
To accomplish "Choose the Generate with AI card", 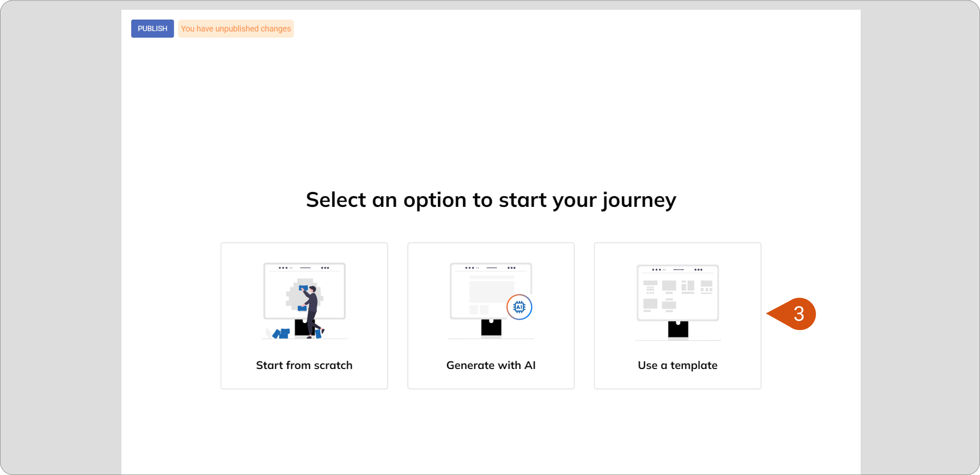I will [x=491, y=316].
